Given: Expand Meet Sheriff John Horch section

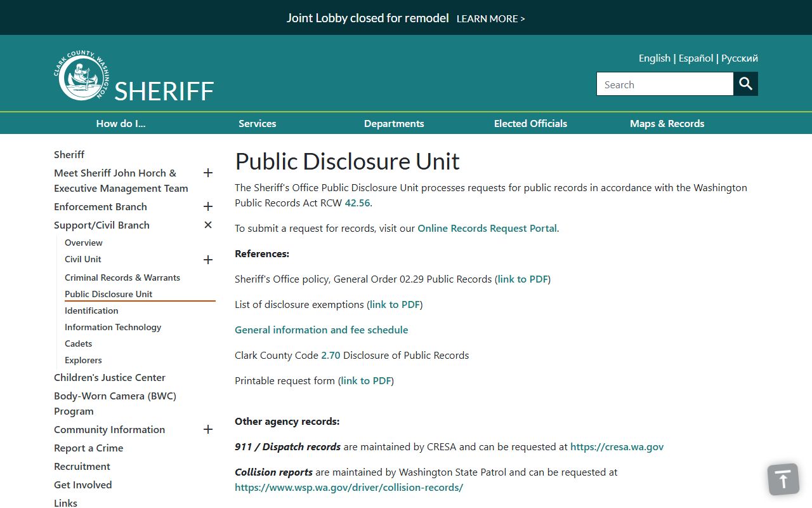Looking at the screenshot, I should click(x=207, y=173).
